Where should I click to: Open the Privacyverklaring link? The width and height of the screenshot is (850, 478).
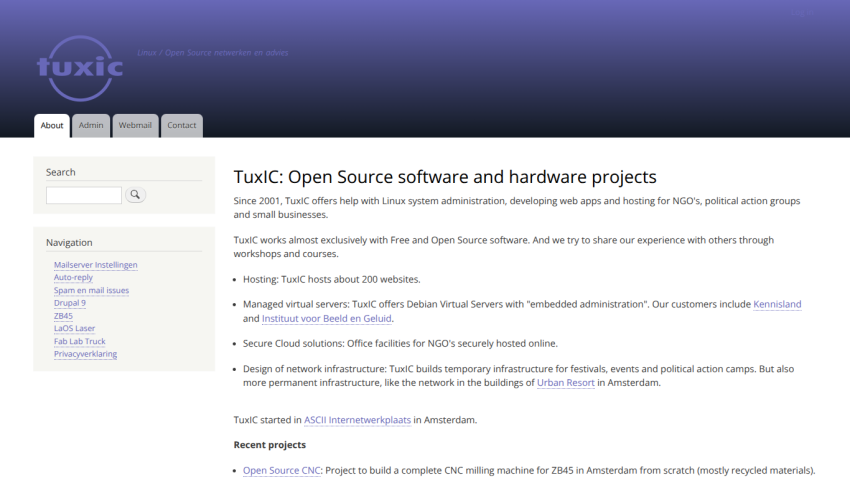click(x=85, y=354)
